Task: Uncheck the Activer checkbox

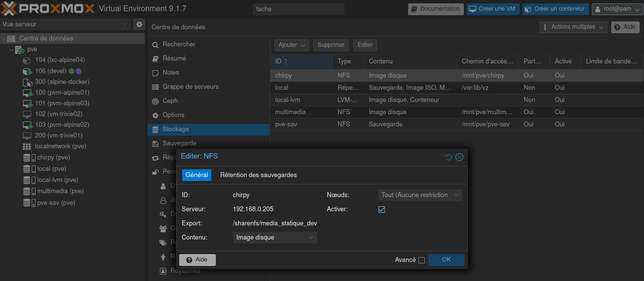Action: coord(381,209)
